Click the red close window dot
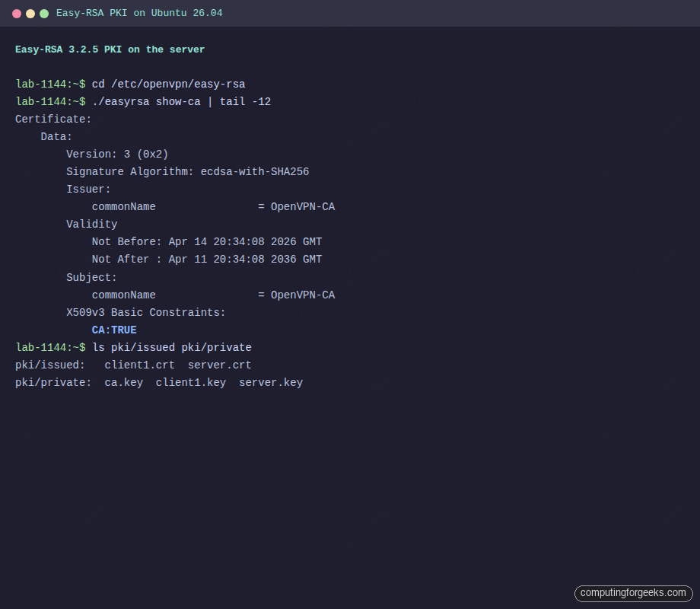The width and height of the screenshot is (700, 609). [x=17, y=13]
